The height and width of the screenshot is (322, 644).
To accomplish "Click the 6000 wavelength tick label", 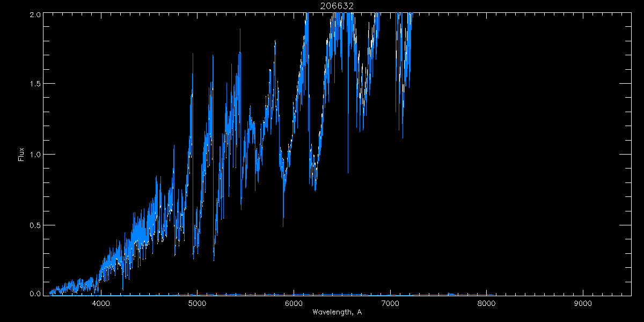I will pyautogui.click(x=294, y=304).
